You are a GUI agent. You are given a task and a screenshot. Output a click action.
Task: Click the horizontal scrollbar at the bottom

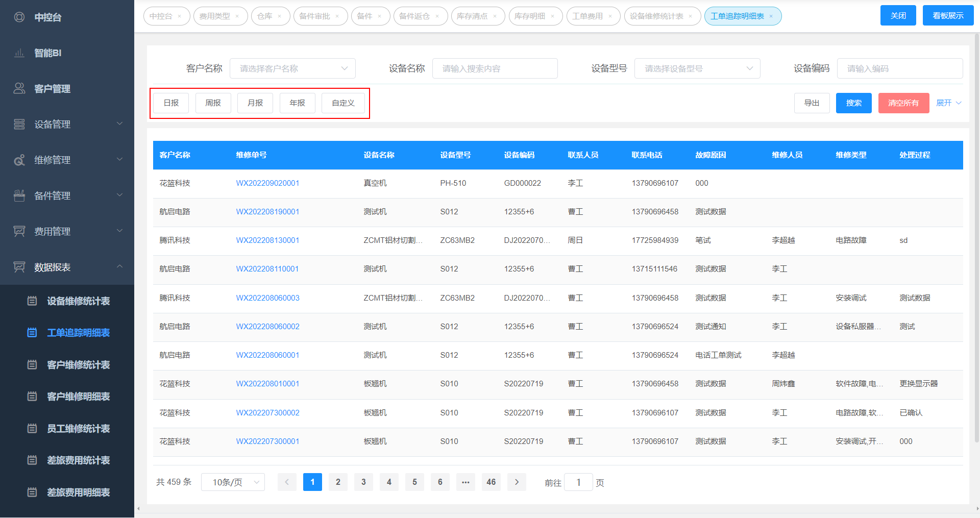click(556, 508)
